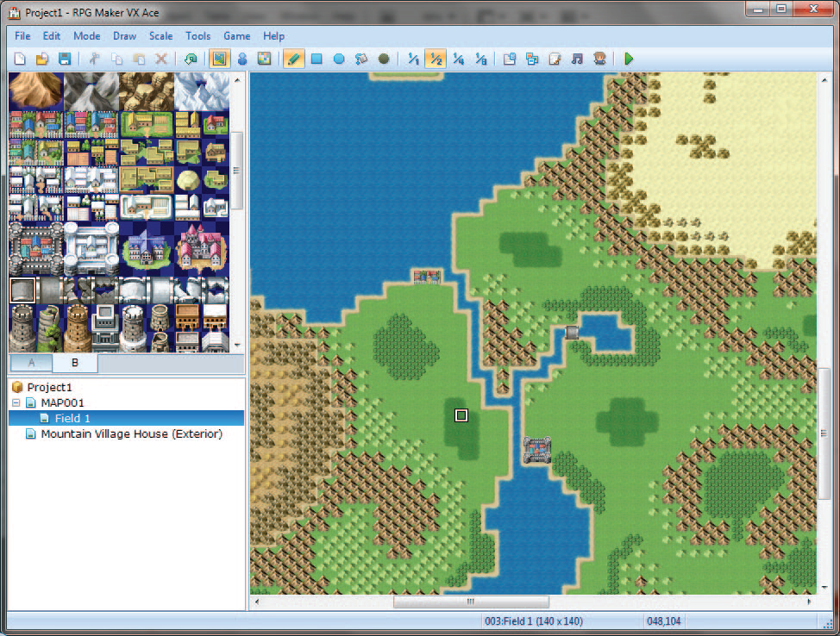Click the Paste toolbar icon

coord(140,59)
